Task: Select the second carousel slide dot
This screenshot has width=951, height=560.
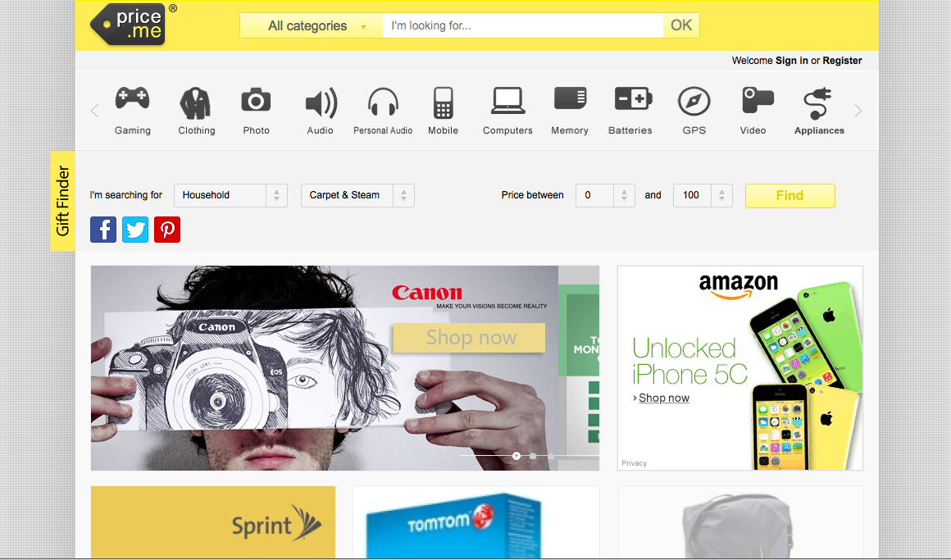Action: coord(533,456)
